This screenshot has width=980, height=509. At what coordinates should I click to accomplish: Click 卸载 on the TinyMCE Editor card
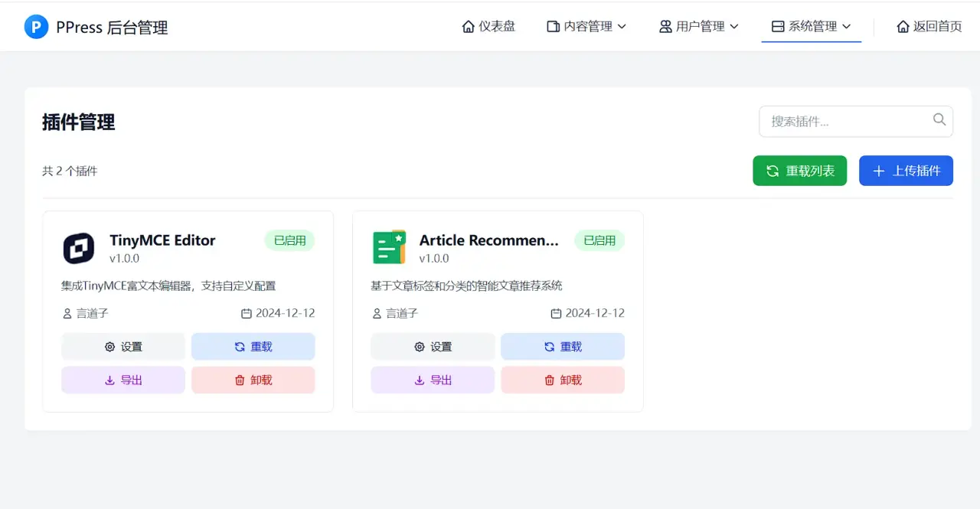click(x=253, y=380)
